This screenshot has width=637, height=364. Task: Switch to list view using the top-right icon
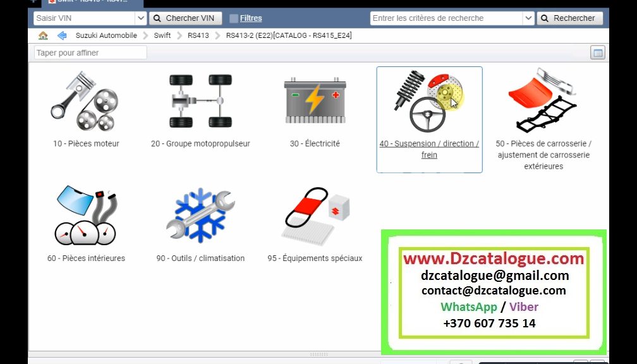[x=598, y=53]
